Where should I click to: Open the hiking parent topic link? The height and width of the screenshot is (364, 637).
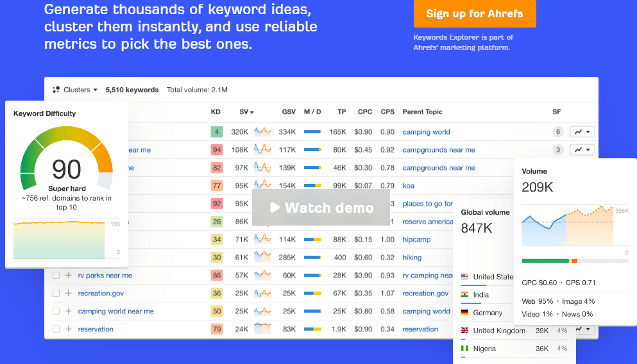tap(412, 257)
